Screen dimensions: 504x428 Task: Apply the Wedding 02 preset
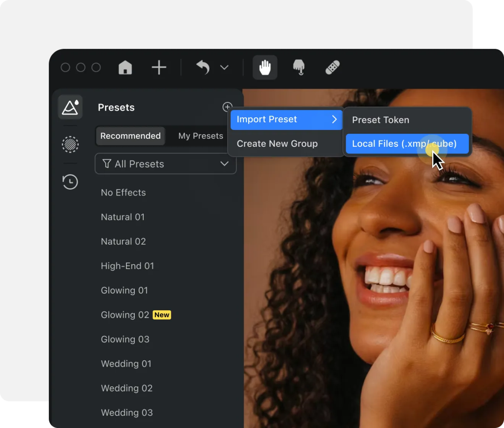(x=127, y=388)
